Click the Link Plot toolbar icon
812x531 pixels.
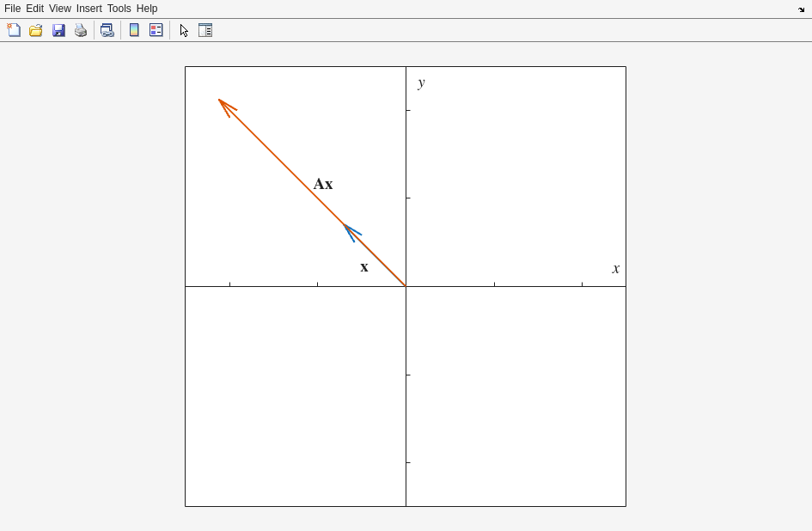pos(107,30)
